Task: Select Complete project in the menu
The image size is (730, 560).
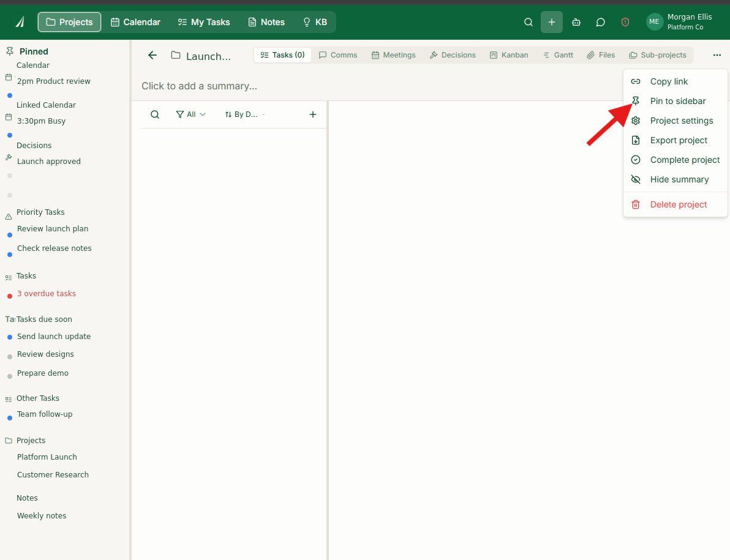Action: tap(675, 160)
